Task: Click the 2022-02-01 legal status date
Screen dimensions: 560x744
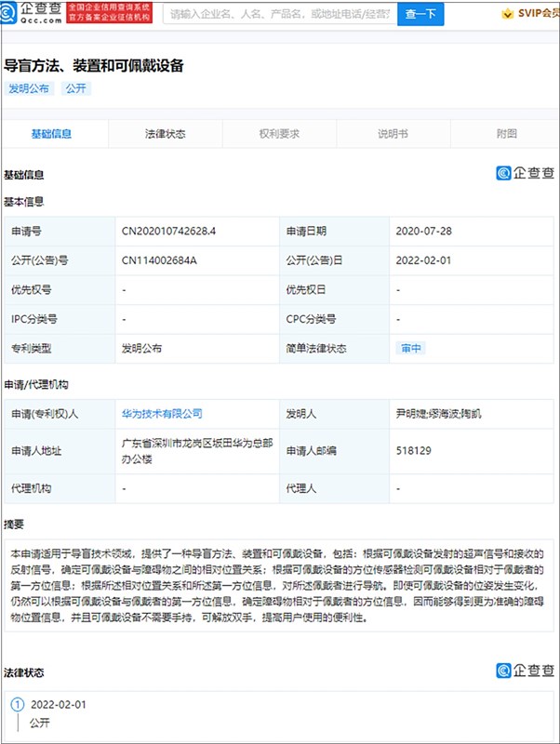Action: (59, 705)
